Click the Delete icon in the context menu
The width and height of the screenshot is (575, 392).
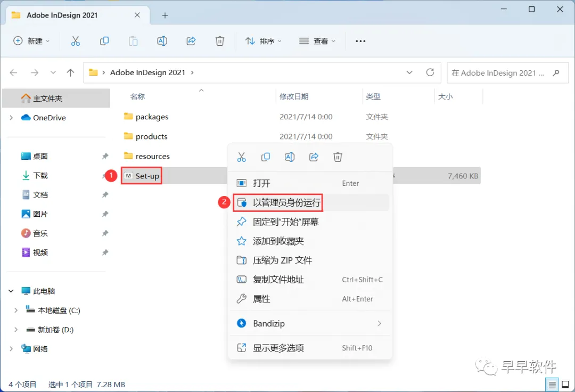(x=338, y=157)
